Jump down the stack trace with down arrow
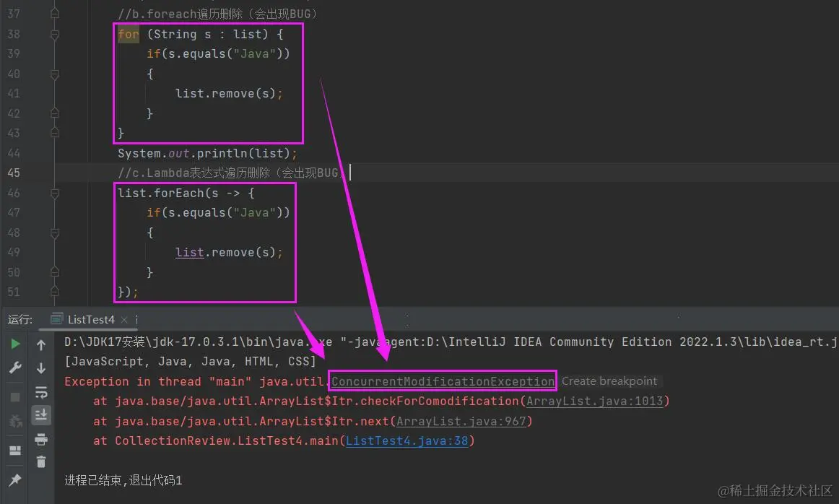Image resolution: width=839 pixels, height=504 pixels. pos(41,369)
